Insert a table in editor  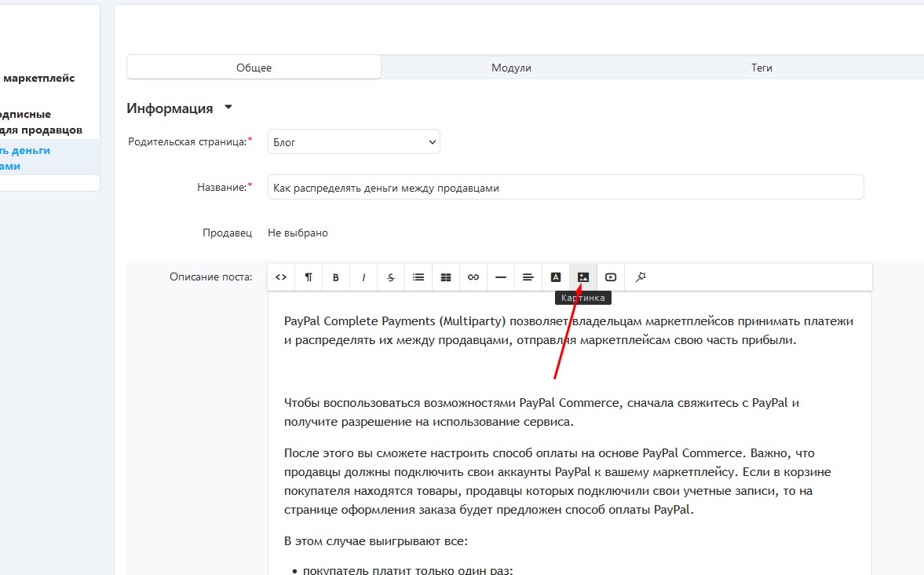446,277
